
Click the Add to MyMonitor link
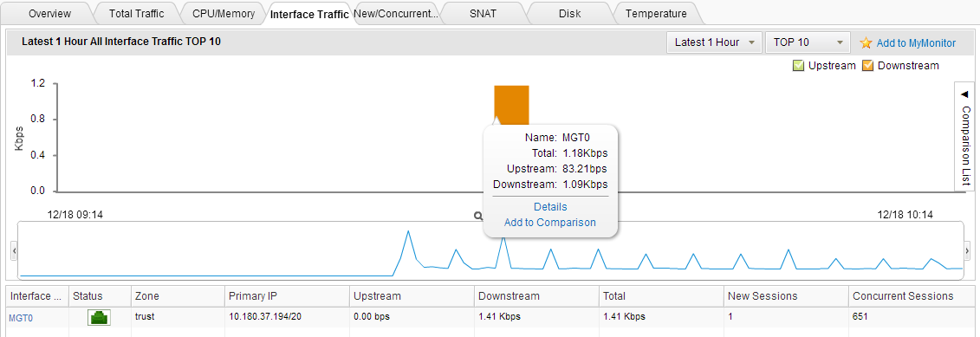point(916,43)
